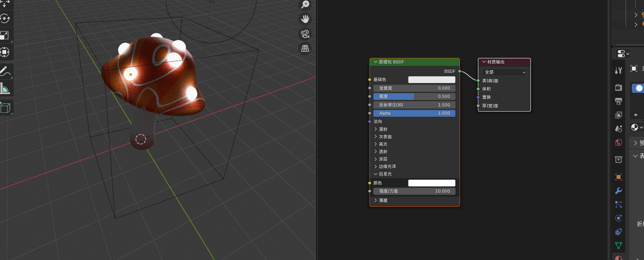Expand the 薄膜 panel
The image size is (644, 260).
click(x=383, y=200)
